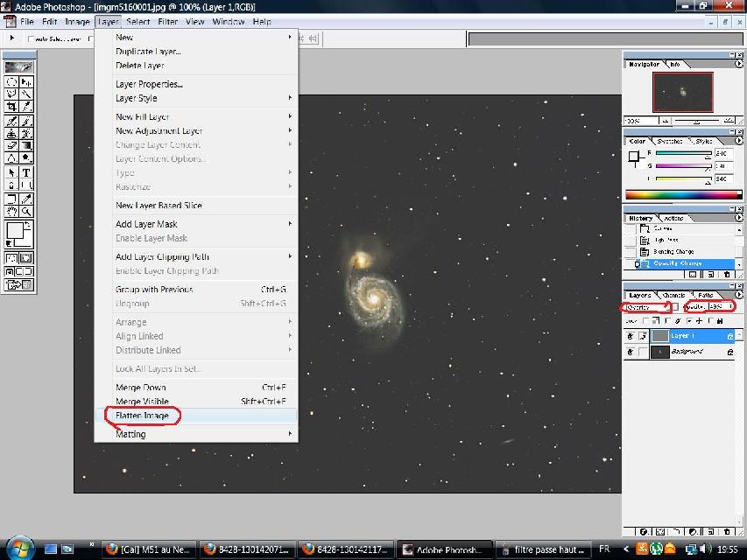Screen dimensions: 747x560
Task: Jump to ImageReady button
Action: click(19, 284)
